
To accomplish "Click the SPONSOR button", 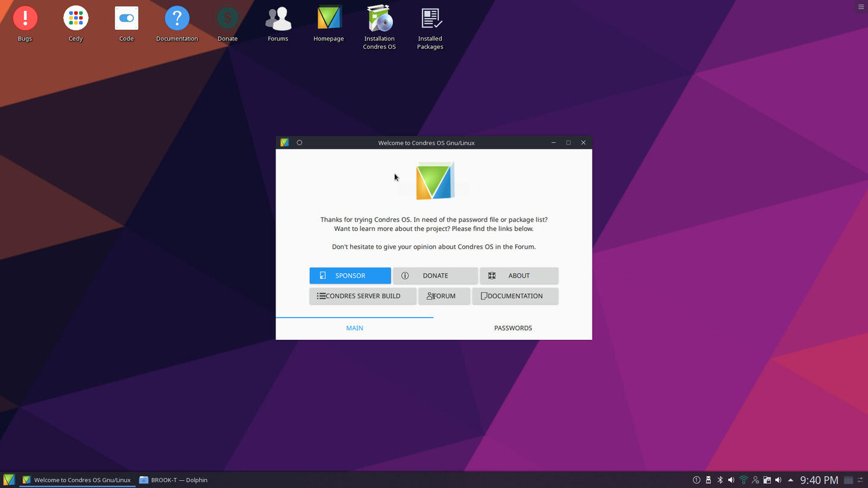I will (x=350, y=275).
